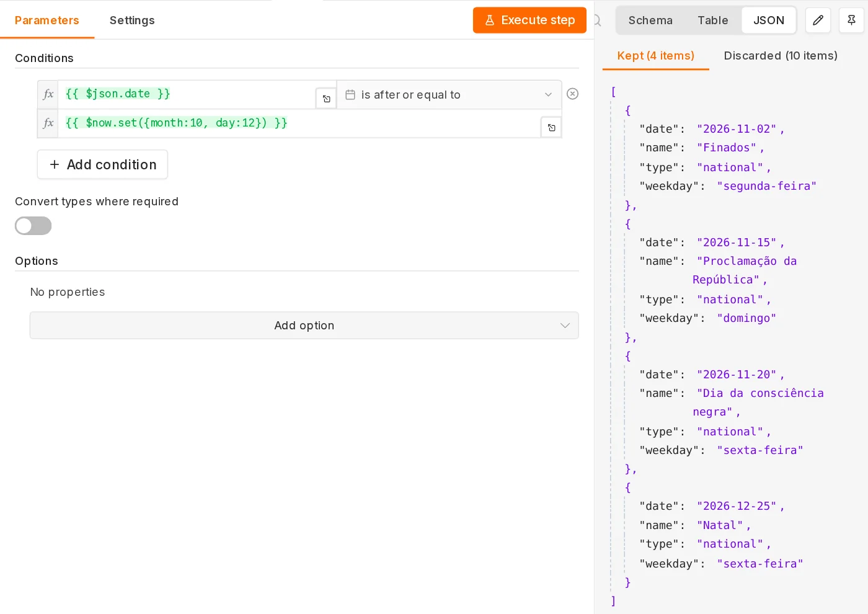The height and width of the screenshot is (614, 868).
Task: Open the 'is after or equal to' operator dropdown
Action: click(x=449, y=94)
